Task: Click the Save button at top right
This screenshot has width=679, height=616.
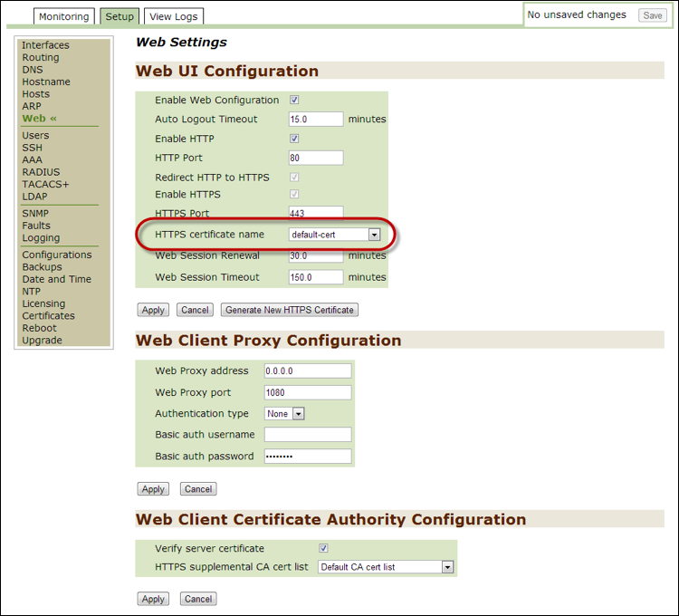Action: point(652,15)
